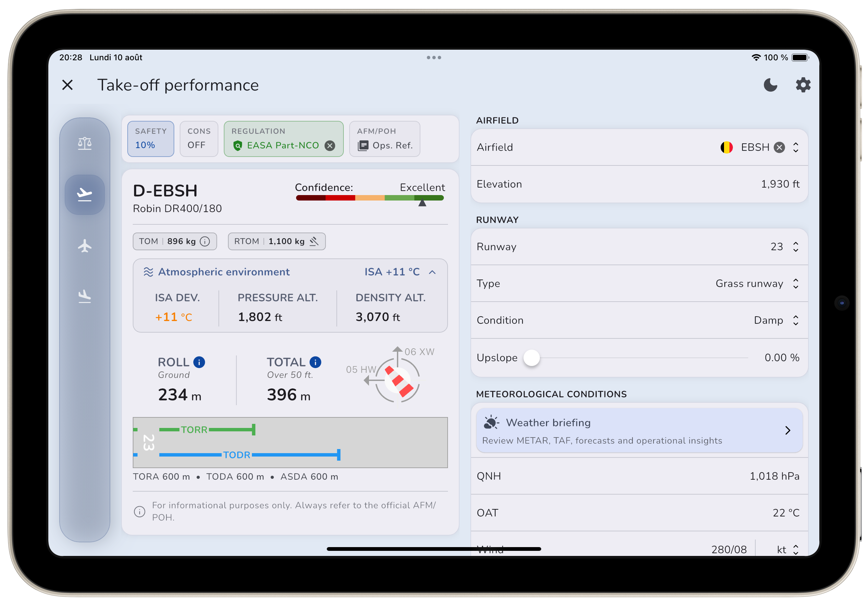The height and width of the screenshot is (606, 868).
Task: Click the 06 XW crosswind label
Action: pyautogui.click(x=419, y=352)
